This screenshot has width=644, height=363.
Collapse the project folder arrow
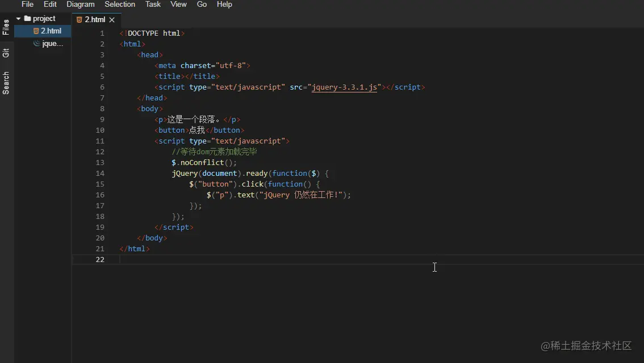[x=19, y=19]
